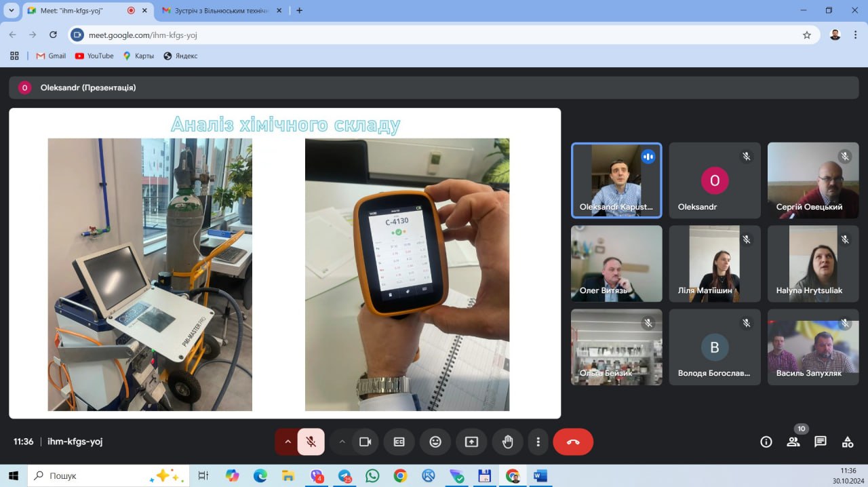The image size is (868, 487).
Task: Open the chat messages panel
Action: click(821, 442)
